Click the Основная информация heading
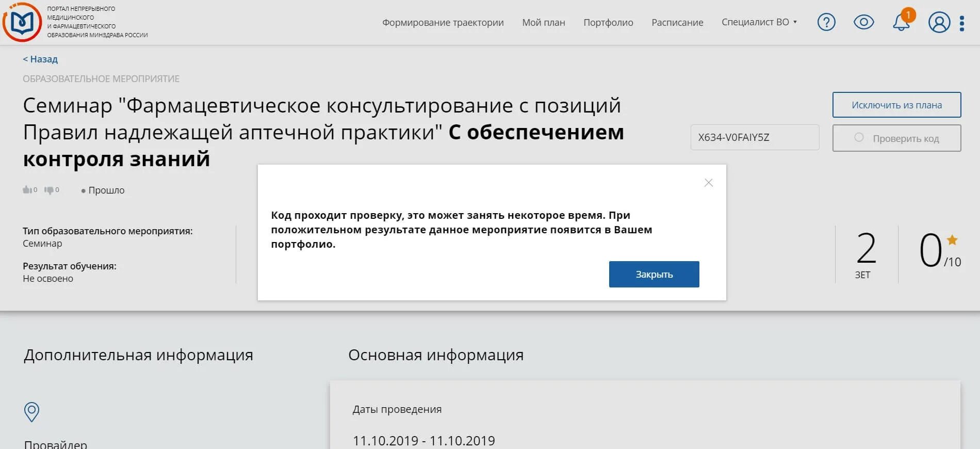The height and width of the screenshot is (449, 980). point(436,355)
